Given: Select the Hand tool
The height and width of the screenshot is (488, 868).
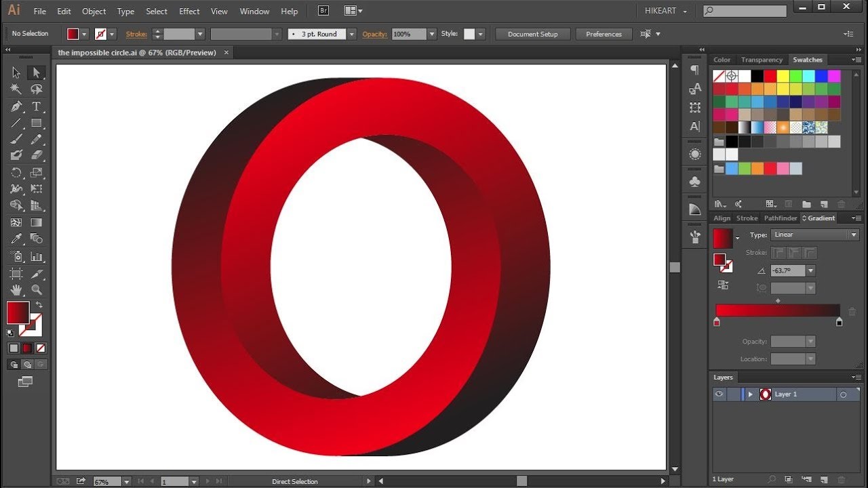Looking at the screenshot, I should 16,290.
